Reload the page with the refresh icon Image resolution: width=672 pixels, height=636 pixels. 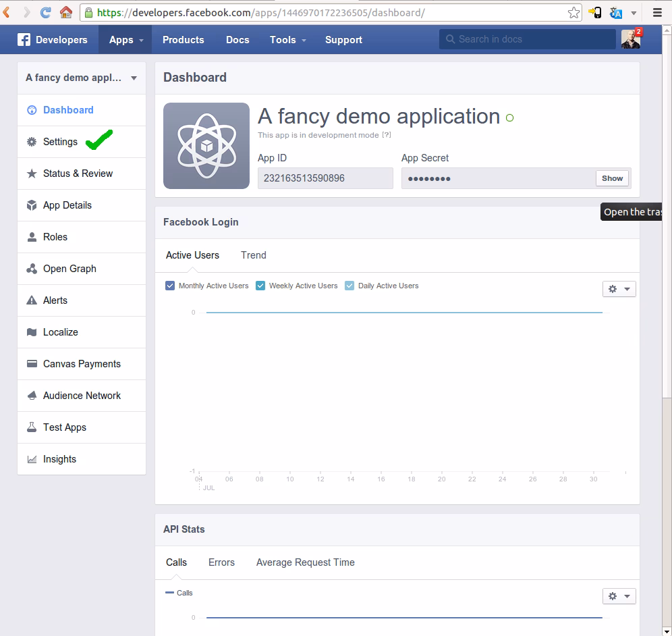click(45, 12)
